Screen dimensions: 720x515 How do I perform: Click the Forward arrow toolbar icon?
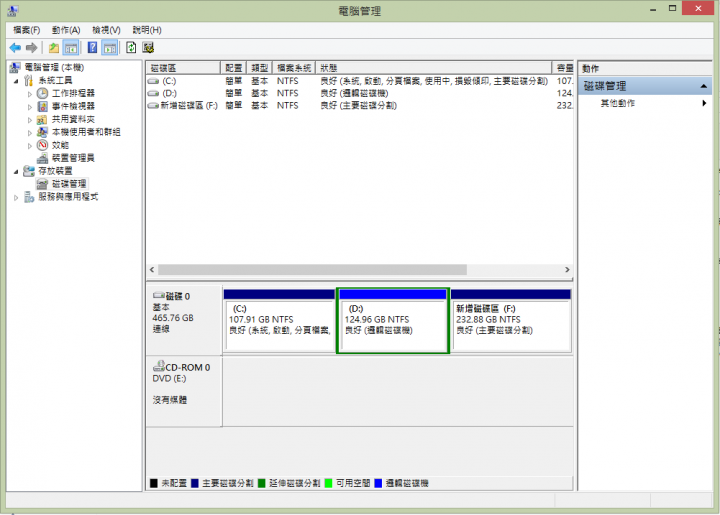(x=31, y=48)
